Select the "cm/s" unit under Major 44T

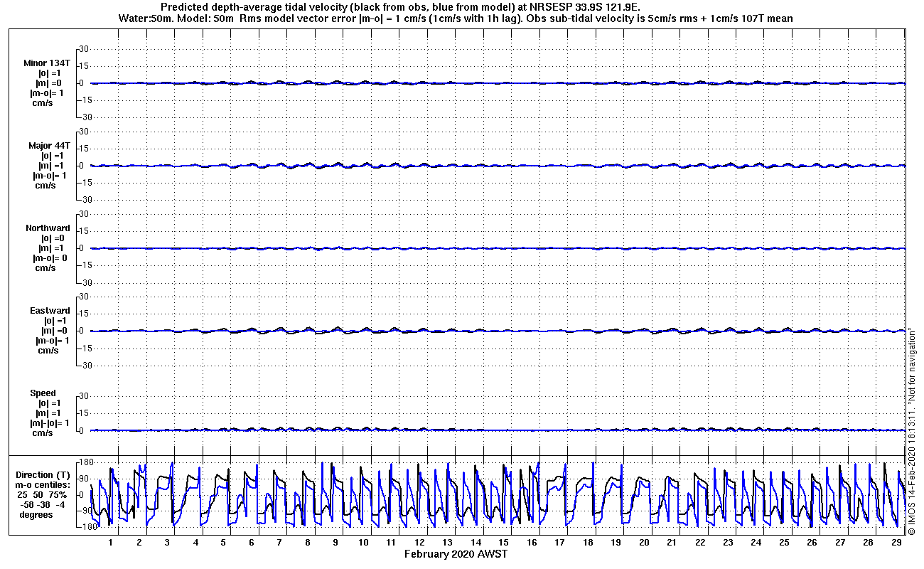pyautogui.click(x=45, y=186)
